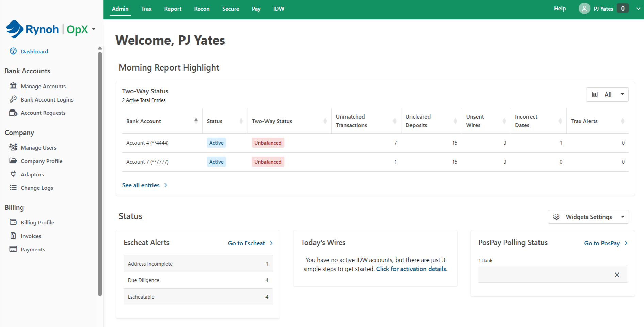Click the Change Logs list icon
The image size is (644, 327).
point(13,187)
